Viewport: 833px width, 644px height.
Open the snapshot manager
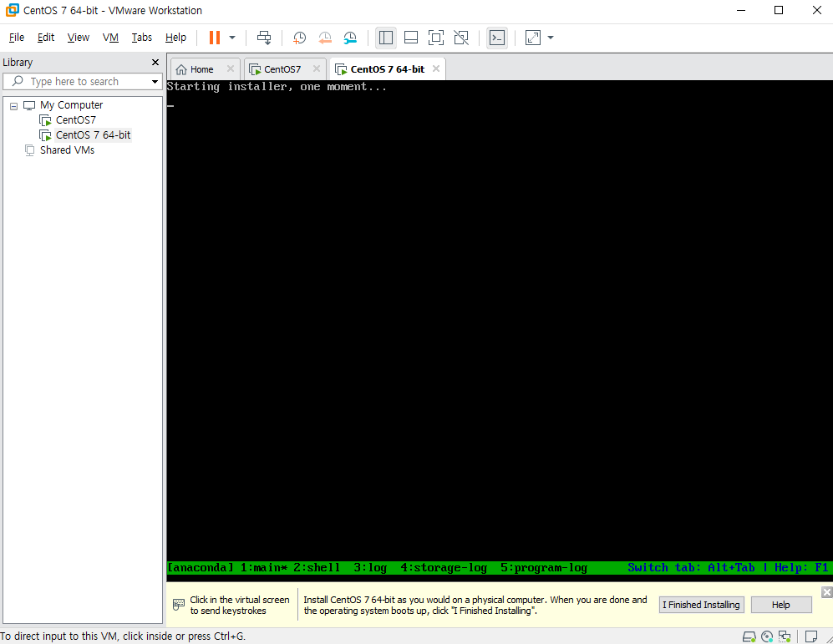(x=350, y=37)
